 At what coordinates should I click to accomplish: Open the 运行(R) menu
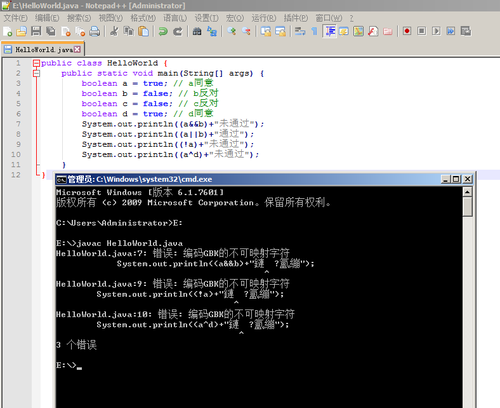point(264,18)
